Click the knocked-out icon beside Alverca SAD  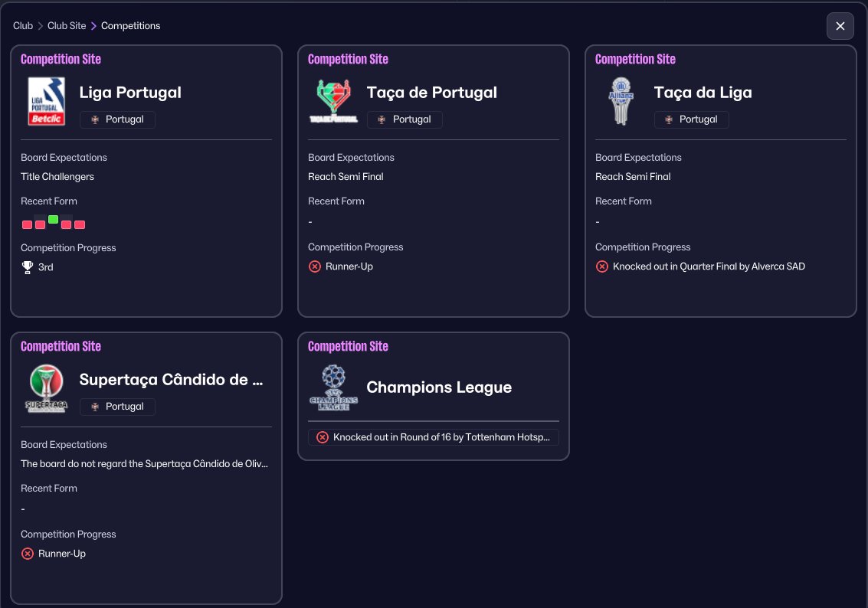click(602, 266)
